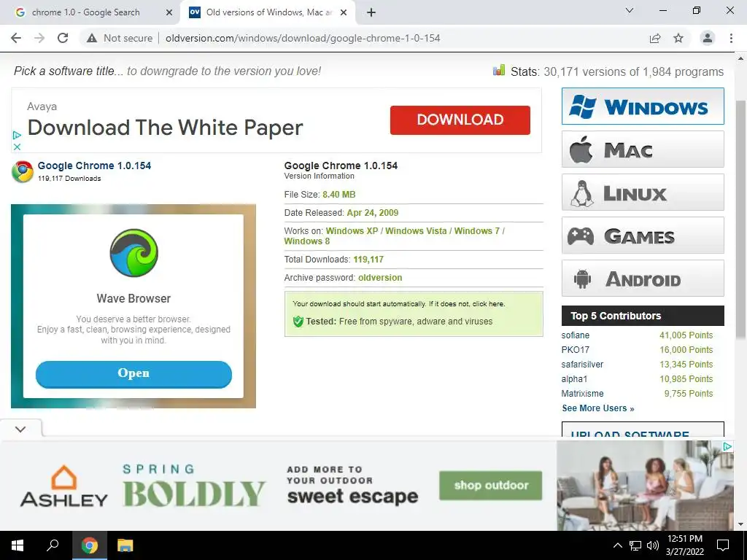Open the Chrome profile avatar

[708, 38]
